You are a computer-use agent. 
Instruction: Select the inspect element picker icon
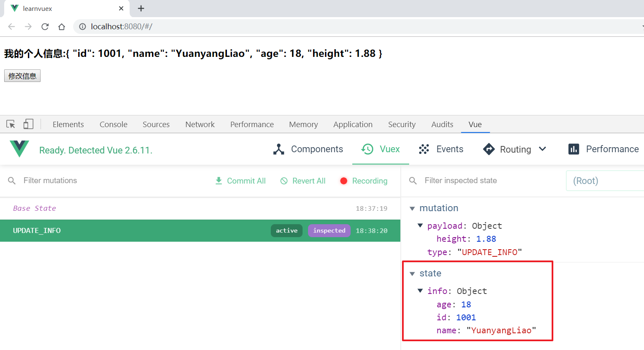11,124
